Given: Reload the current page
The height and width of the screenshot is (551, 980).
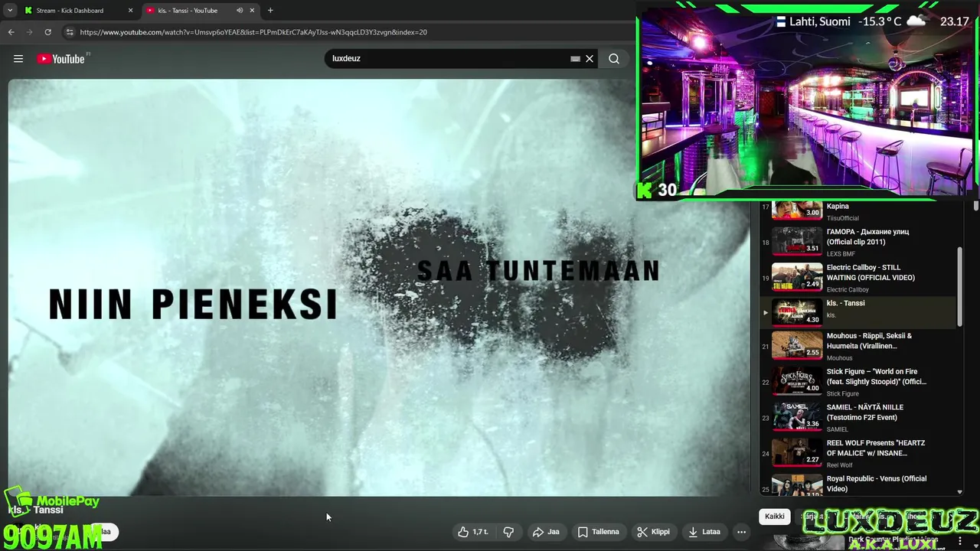Looking at the screenshot, I should (47, 32).
